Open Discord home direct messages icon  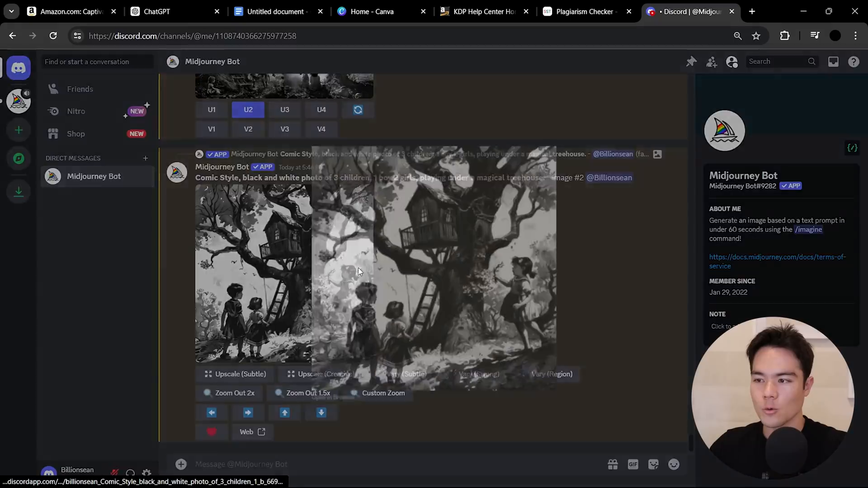click(19, 68)
